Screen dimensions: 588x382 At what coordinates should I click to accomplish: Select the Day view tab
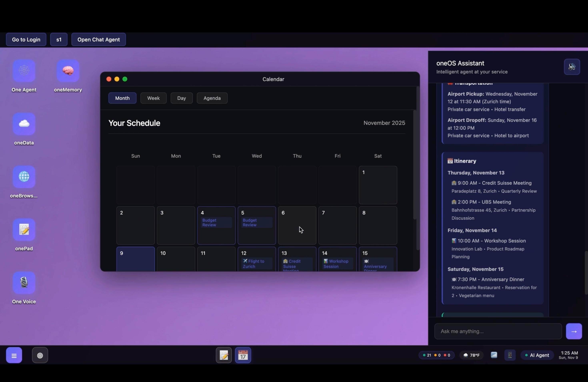(181, 98)
